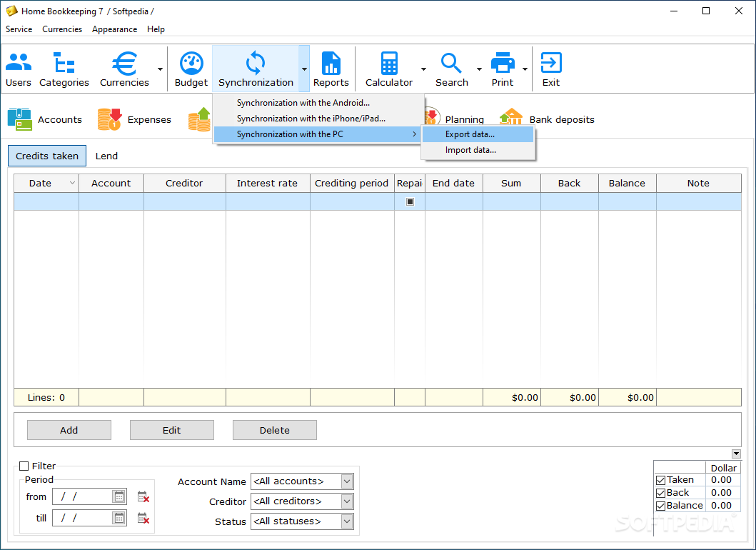The height and width of the screenshot is (550, 756).
Task: Open the Creditor combo box
Action: (302, 501)
